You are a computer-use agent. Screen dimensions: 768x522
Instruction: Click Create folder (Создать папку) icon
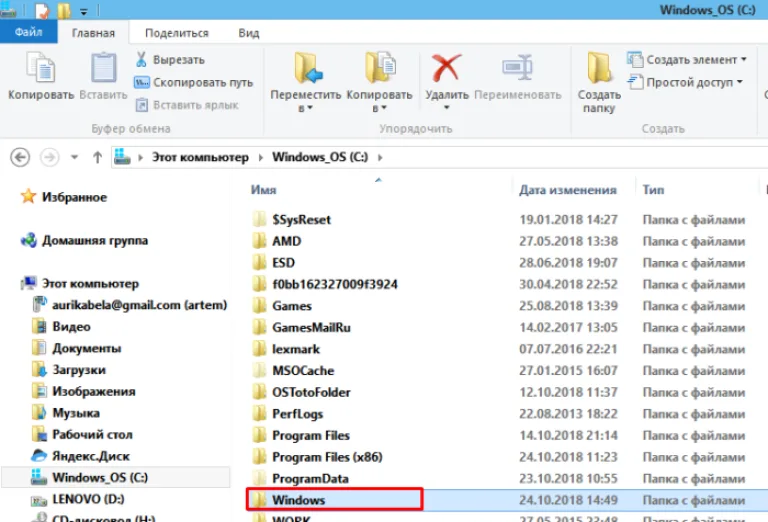(599, 68)
